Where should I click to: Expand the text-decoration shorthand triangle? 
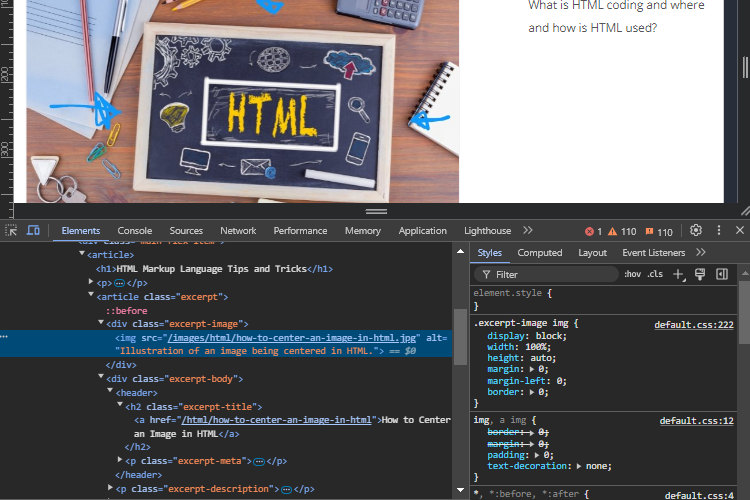coord(579,466)
